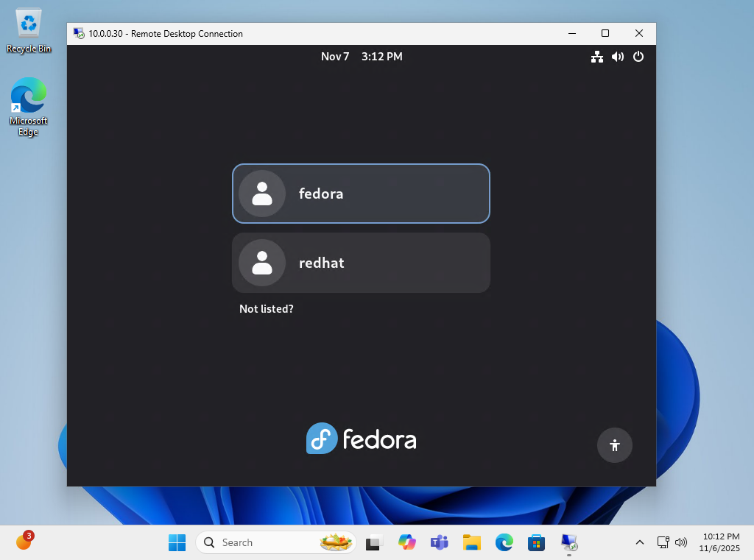The width and height of the screenshot is (754, 560).
Task: Click the Fedora logo at the bottom
Action: click(361, 438)
